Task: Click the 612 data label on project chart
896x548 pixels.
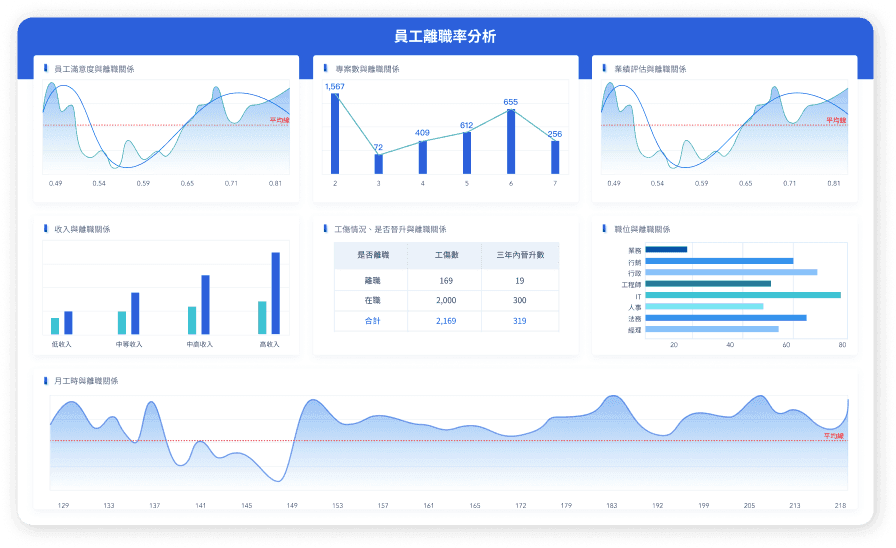Action: [466, 125]
